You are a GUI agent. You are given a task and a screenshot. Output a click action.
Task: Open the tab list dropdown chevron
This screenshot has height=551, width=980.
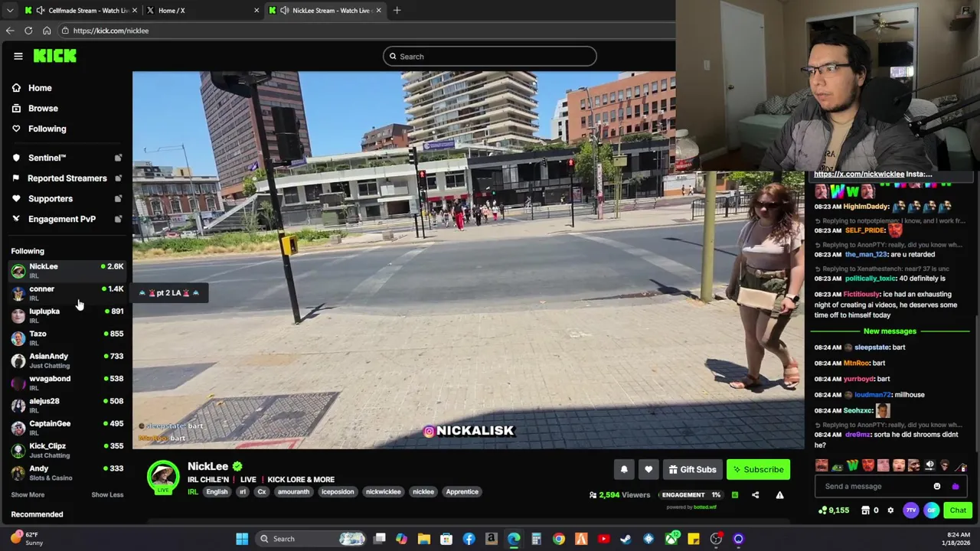9,11
